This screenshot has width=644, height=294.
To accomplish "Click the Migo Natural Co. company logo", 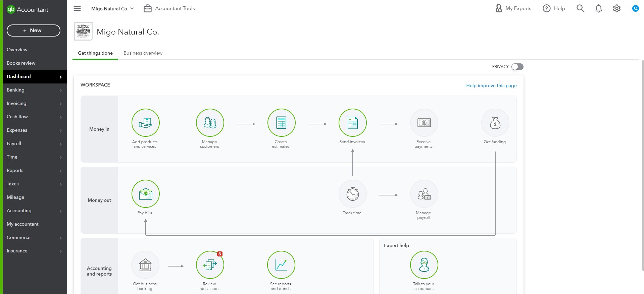I will pyautogui.click(x=83, y=32).
